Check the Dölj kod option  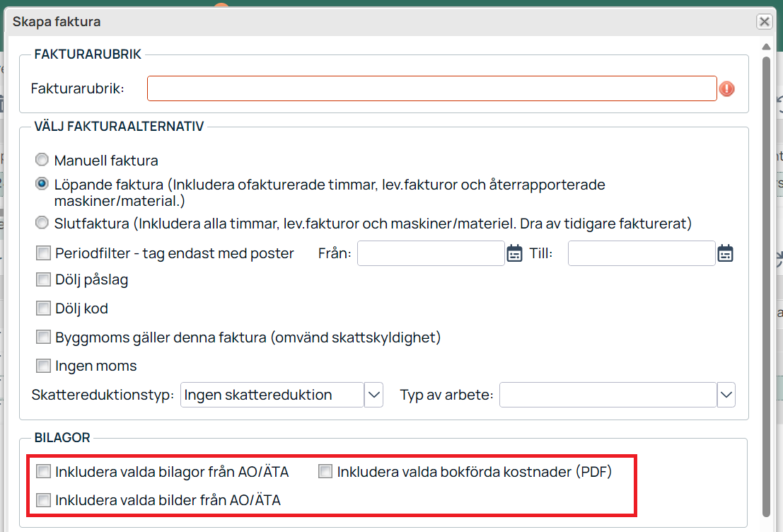(x=44, y=308)
